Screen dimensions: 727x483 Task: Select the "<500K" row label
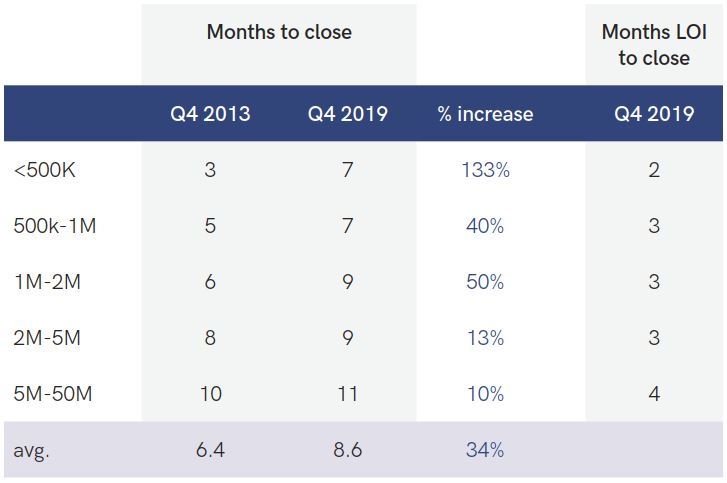click(45, 170)
